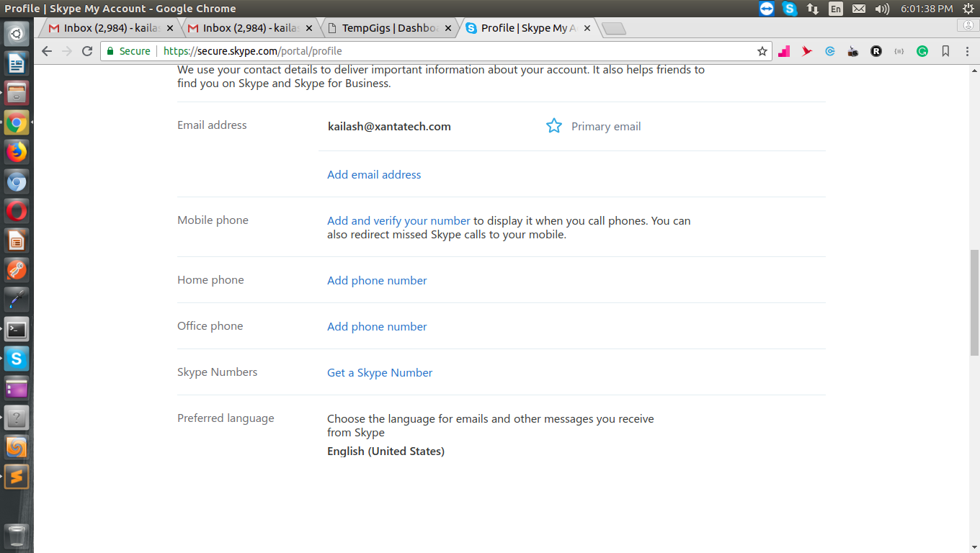Open the camera extension icon
The width and height of the screenshot is (980, 553).
coord(853,51)
